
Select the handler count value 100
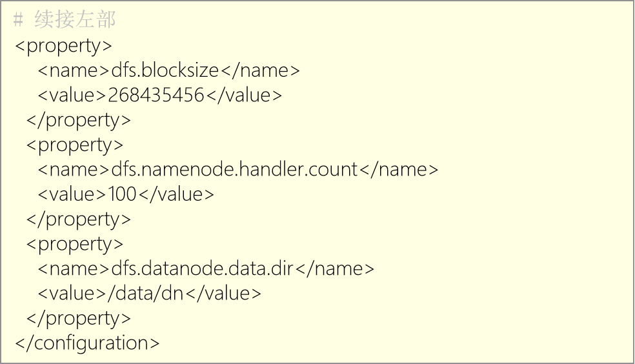point(122,194)
